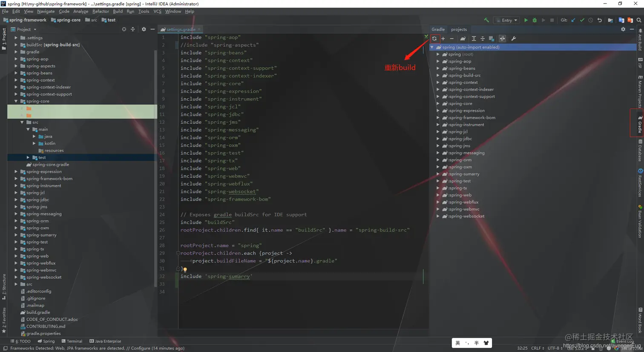Screen dimensions: 644x352
Task: Hide the Gradle tool window
Action: [x=632, y=29]
